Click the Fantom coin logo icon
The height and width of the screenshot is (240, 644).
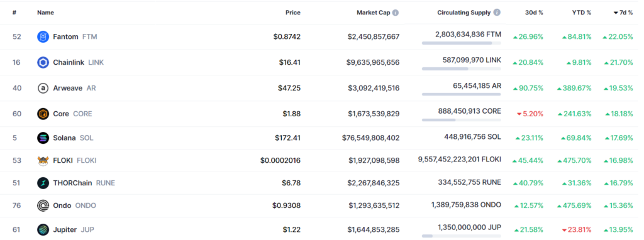click(x=43, y=36)
